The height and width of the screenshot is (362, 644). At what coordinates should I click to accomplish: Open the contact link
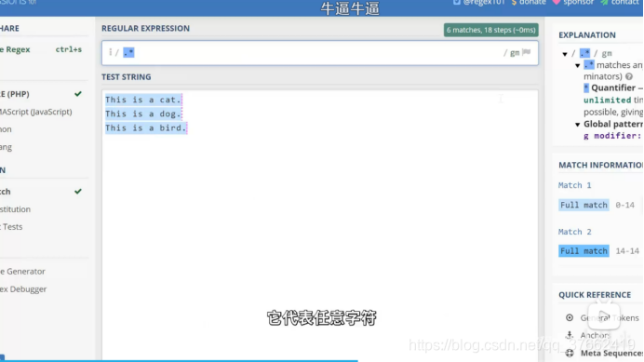pos(624,3)
